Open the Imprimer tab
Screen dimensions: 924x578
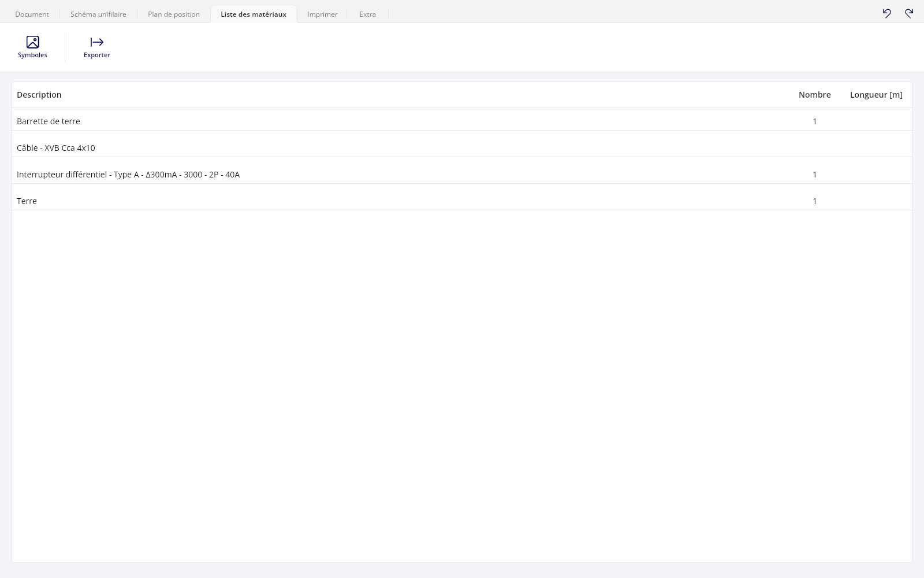click(x=322, y=14)
